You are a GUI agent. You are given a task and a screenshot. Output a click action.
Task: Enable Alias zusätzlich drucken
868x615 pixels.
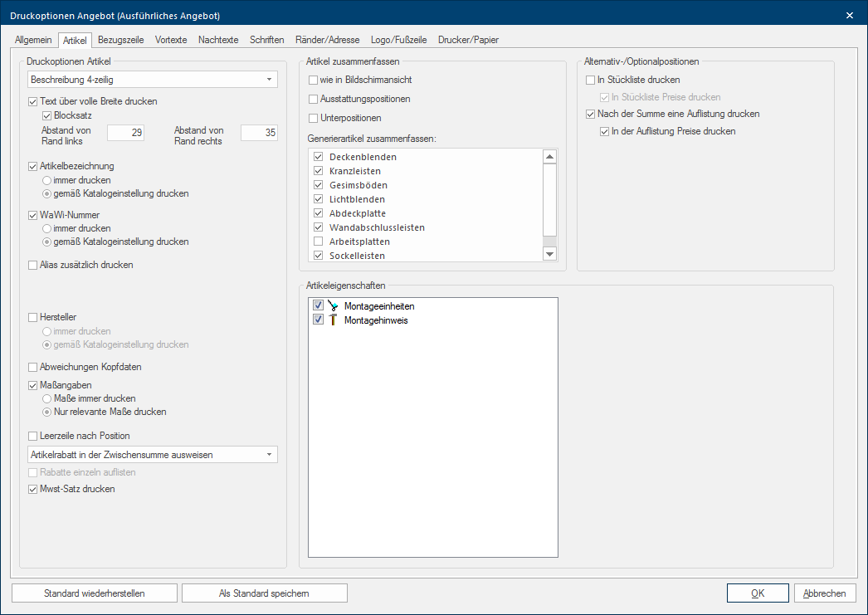pyautogui.click(x=32, y=265)
